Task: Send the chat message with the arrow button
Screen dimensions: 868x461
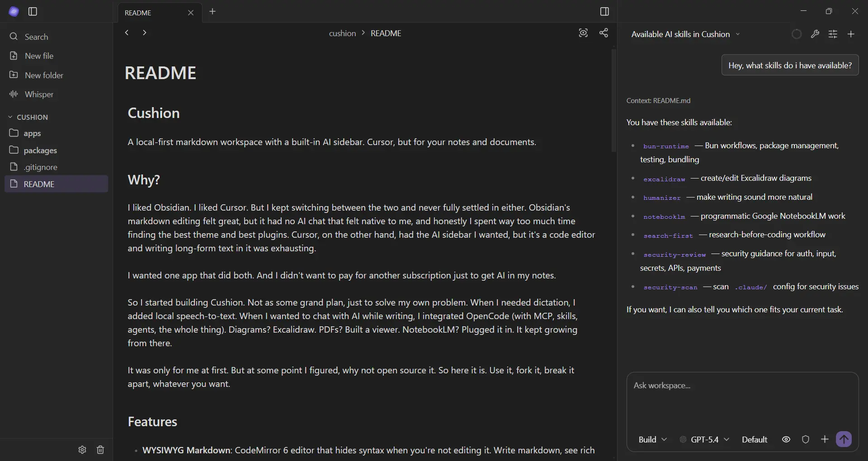Action: [x=844, y=439]
